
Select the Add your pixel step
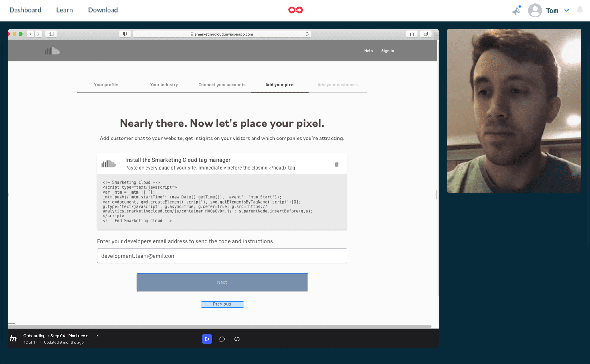[x=280, y=85]
